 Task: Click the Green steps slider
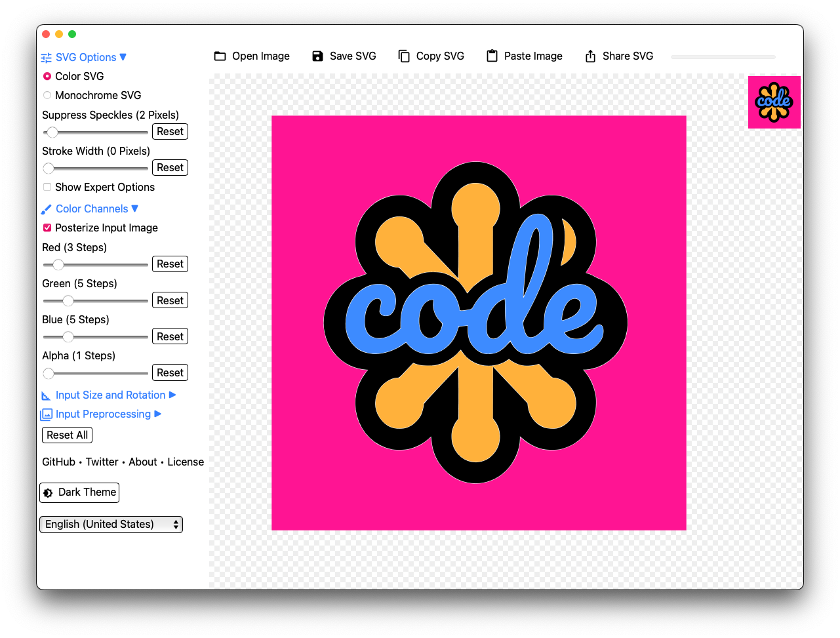click(x=95, y=301)
